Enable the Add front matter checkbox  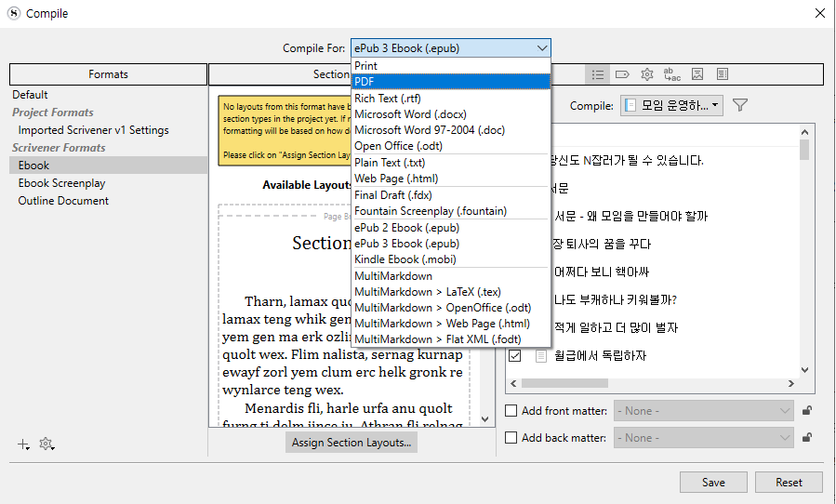511,411
